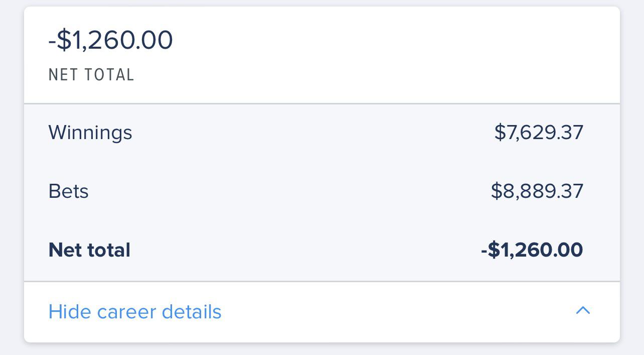Click the Hide career details link

pos(134,311)
